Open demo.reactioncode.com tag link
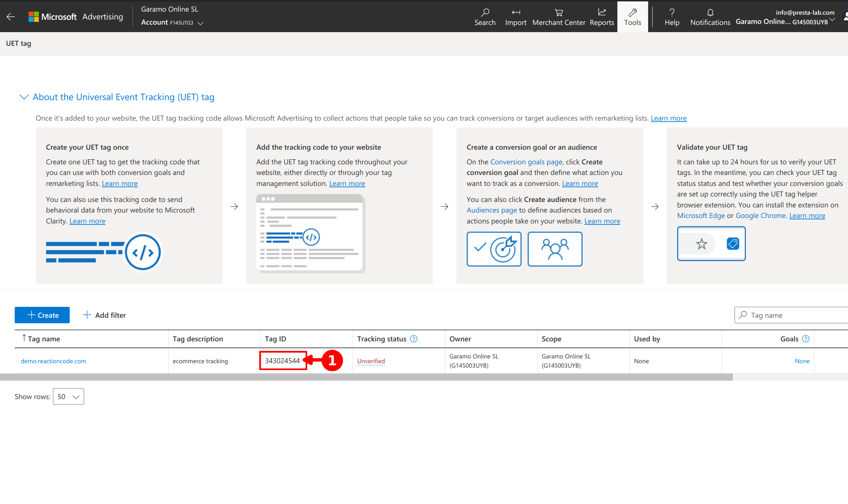The width and height of the screenshot is (848, 504). pyautogui.click(x=53, y=361)
